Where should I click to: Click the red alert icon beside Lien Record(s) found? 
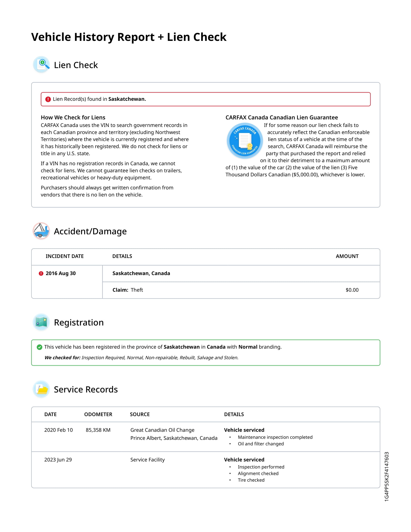48,99
